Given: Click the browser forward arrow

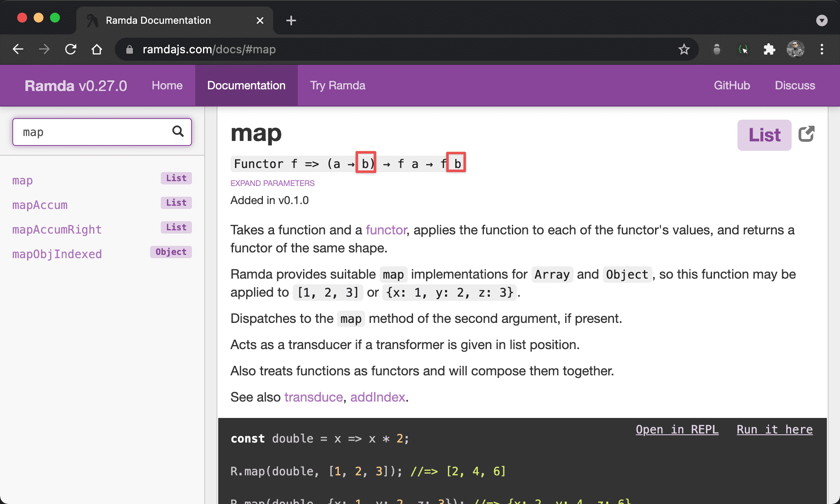Looking at the screenshot, I should (x=44, y=50).
